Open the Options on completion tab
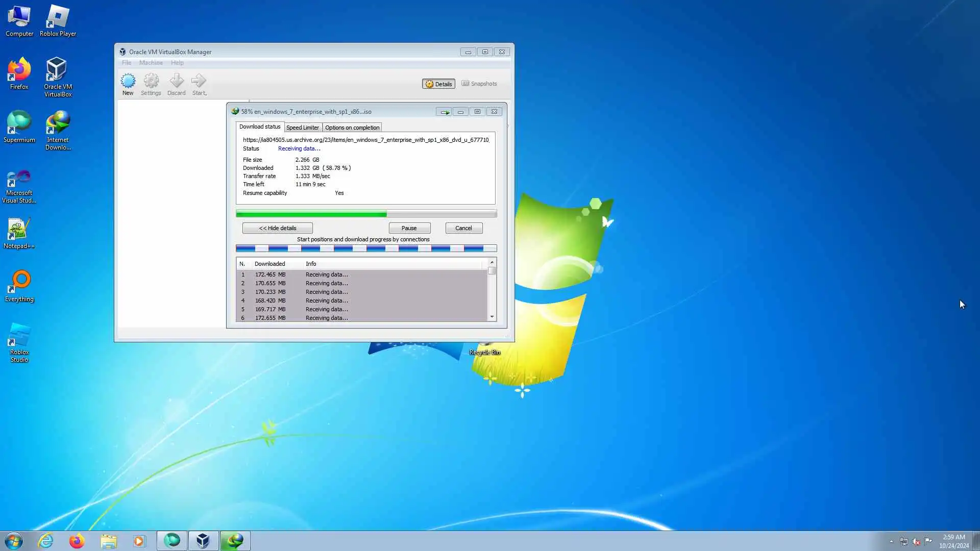The image size is (980, 551). 352,128
